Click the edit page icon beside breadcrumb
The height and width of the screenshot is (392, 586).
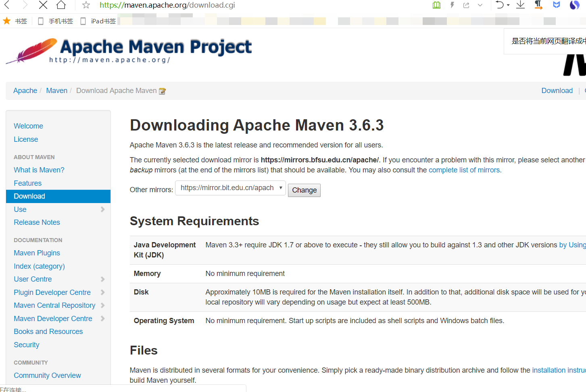point(162,91)
